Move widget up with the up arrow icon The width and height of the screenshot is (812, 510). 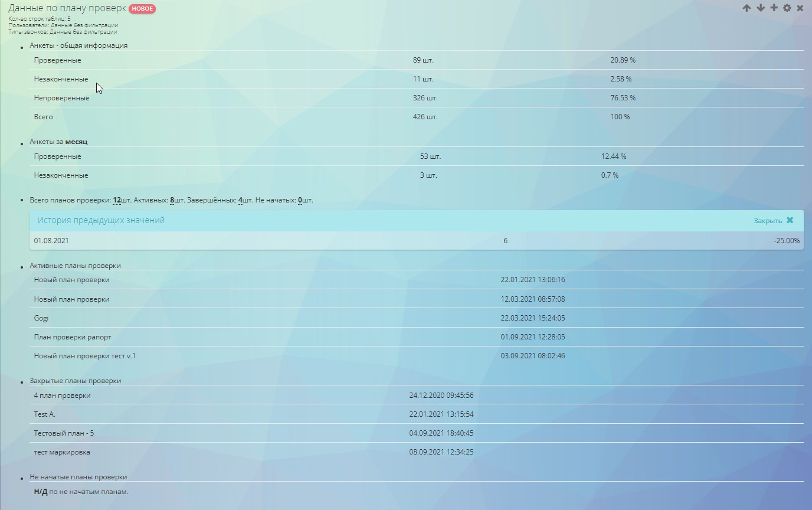click(746, 8)
